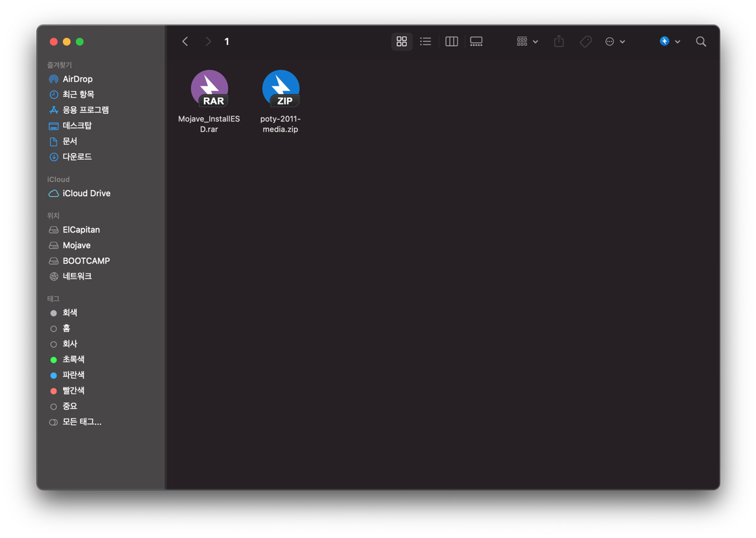Viewport: 756px width, 538px height.
Task: Open the More actions ellipsis menu
Action: pos(614,42)
